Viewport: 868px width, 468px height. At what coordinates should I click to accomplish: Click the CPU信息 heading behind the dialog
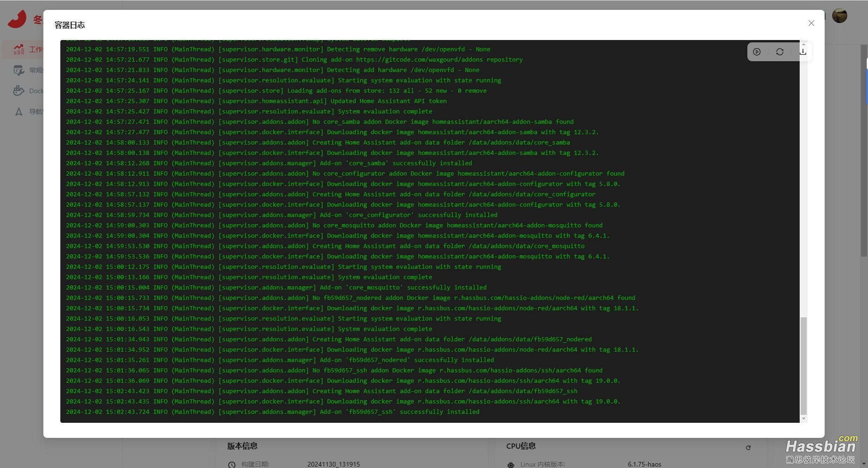[521, 446]
